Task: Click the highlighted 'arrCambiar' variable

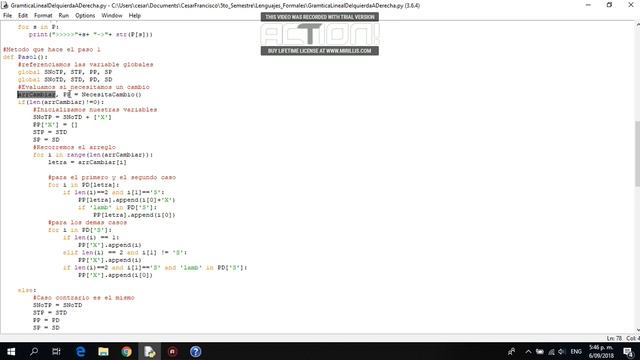Action: point(36,94)
